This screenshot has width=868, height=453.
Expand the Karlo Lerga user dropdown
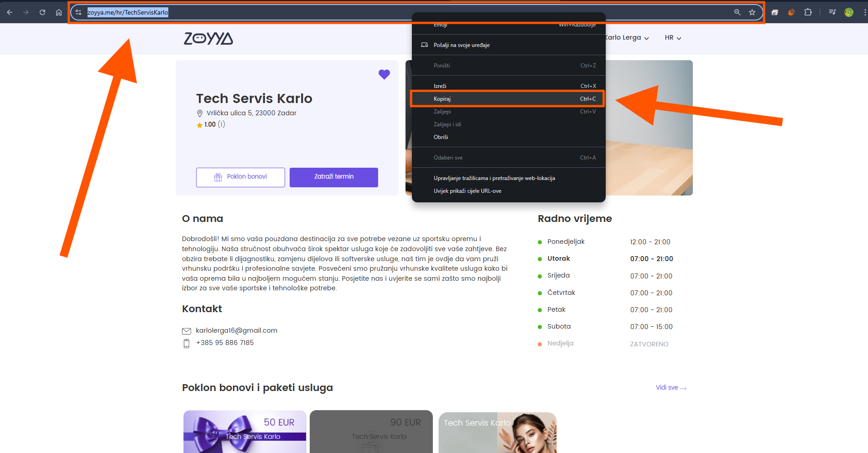click(x=627, y=38)
